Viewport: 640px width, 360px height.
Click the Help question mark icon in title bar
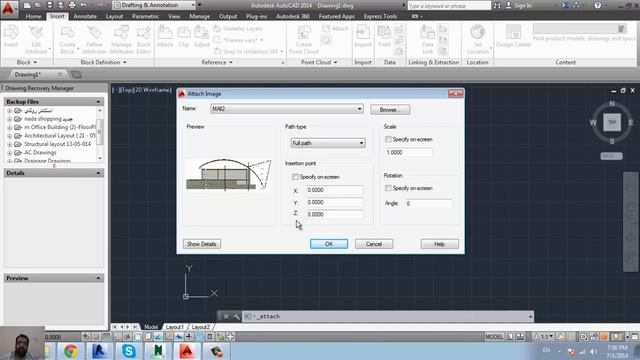tap(598, 5)
